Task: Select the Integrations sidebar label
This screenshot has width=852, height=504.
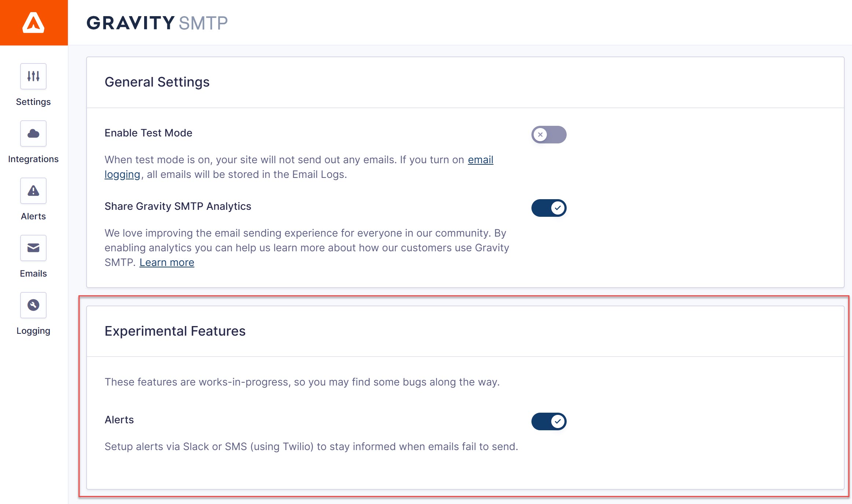Action: (33, 159)
